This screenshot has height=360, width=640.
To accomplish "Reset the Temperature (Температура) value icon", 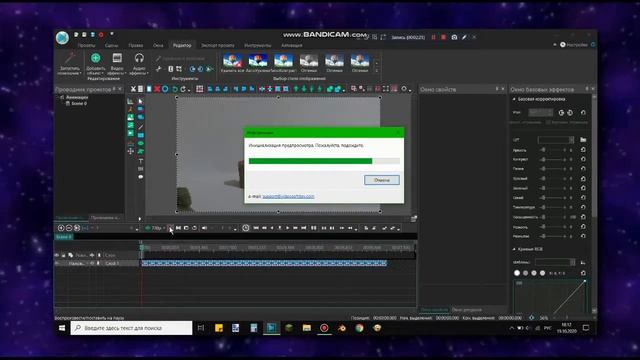I will coord(583,207).
